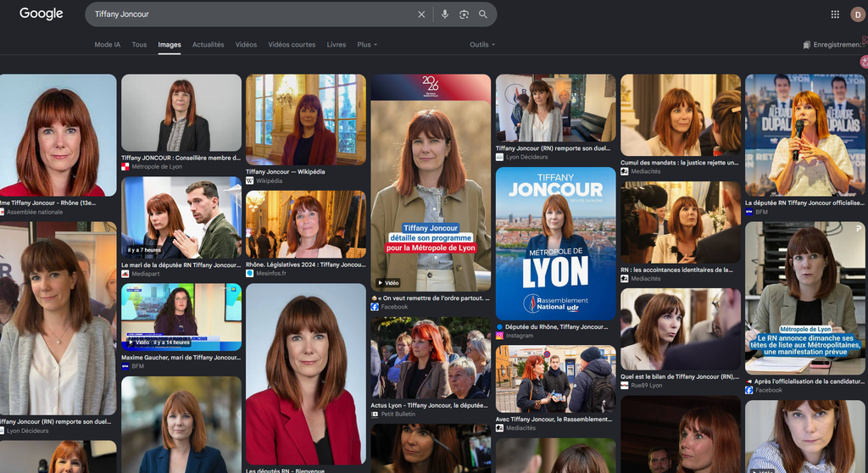
Task: Click Lyon Décideurs source under remporte son duel
Action: point(526,158)
